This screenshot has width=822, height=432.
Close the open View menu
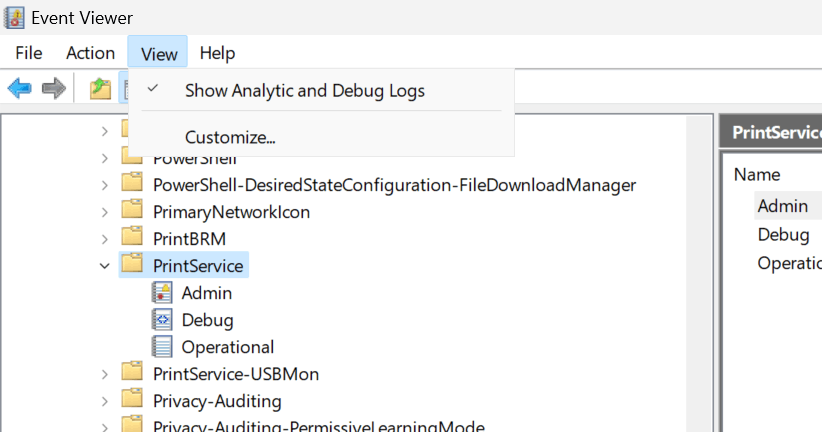[x=158, y=53]
